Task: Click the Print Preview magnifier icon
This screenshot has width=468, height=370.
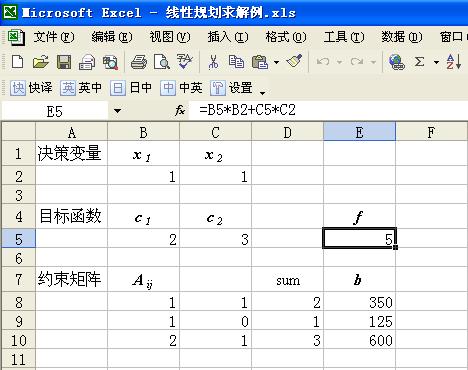Action: pyautogui.click(x=162, y=62)
